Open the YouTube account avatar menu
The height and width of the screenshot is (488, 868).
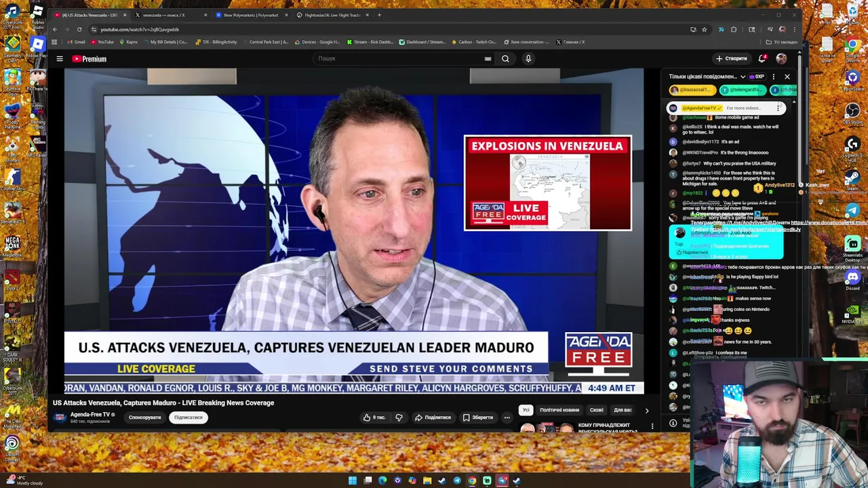pyautogui.click(x=781, y=59)
